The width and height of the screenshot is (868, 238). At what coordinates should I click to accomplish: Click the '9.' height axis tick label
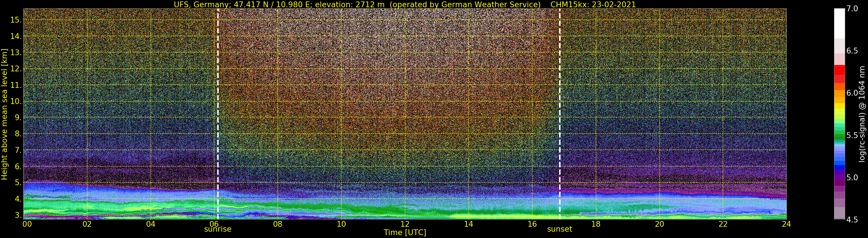[x=18, y=118]
